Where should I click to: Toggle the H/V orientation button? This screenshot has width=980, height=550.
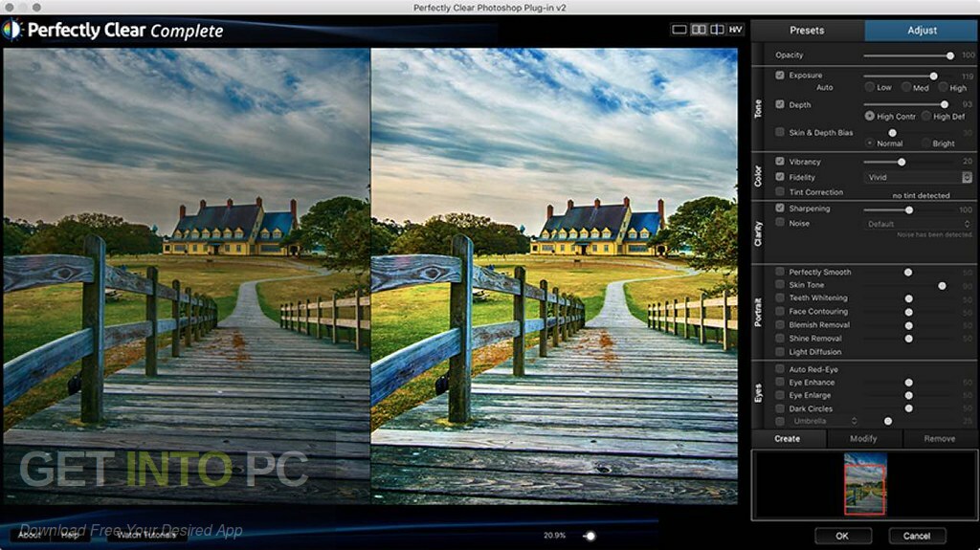[x=736, y=30]
